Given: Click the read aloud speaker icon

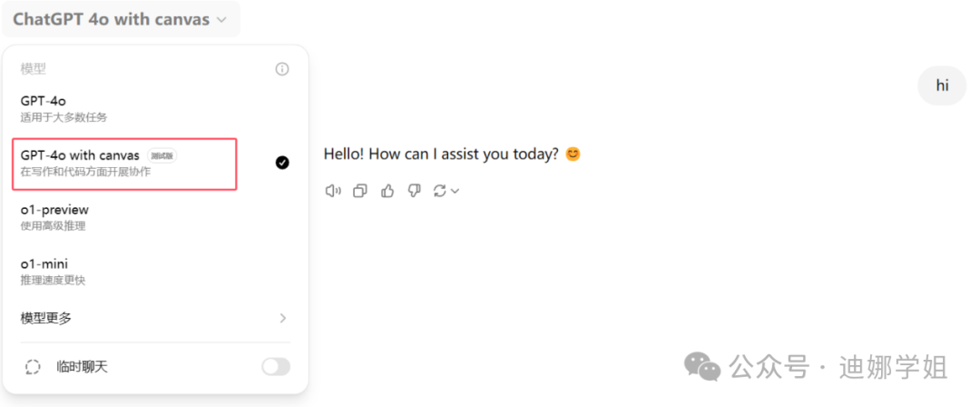Looking at the screenshot, I should coord(333,191).
